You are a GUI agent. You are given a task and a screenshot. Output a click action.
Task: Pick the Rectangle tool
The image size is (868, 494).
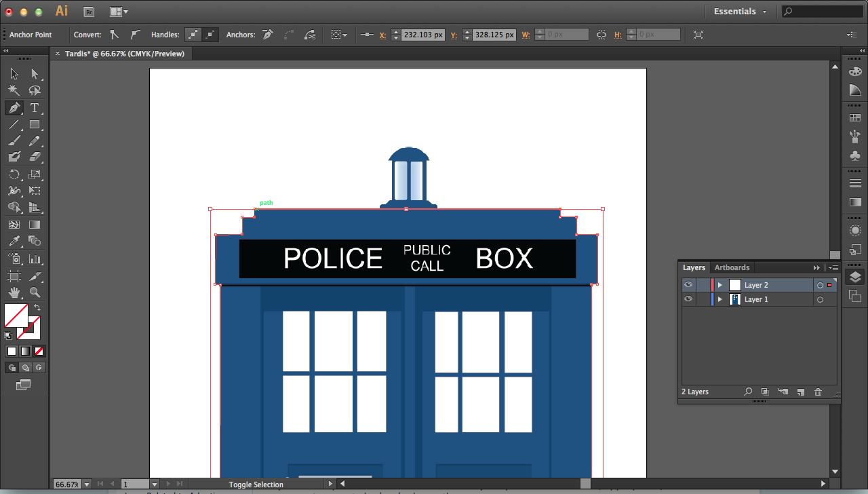35,124
